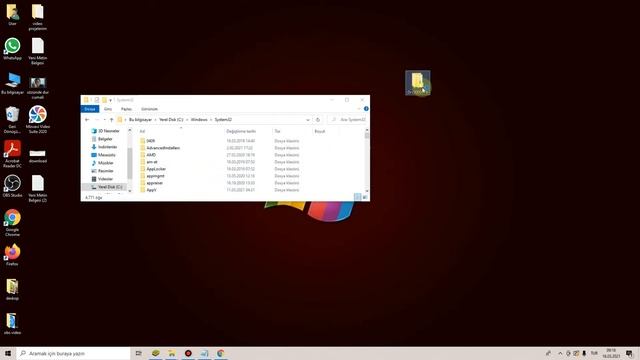The image size is (640, 360).
Task: Open the notification center icon
Action: coord(629,353)
